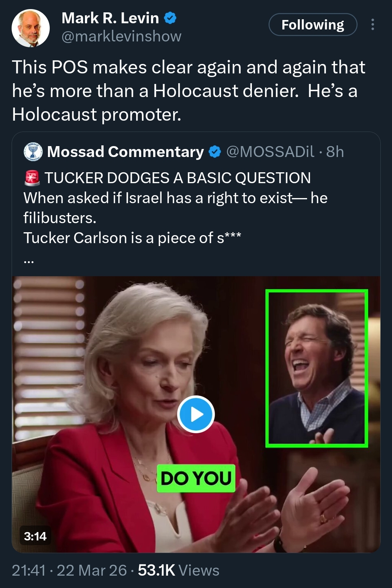Open the 21:41 · 22 Mar 26 post timestamp
The image size is (392, 588).
pos(69,571)
